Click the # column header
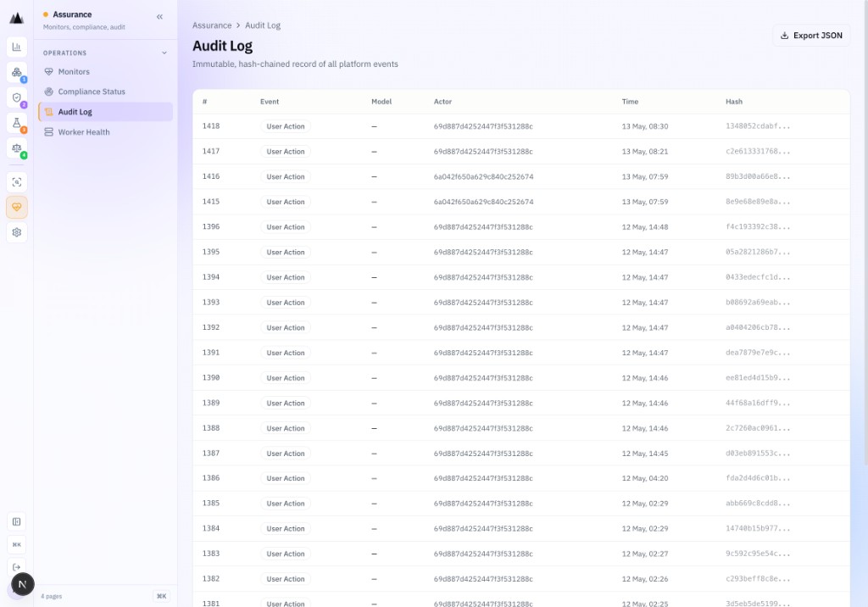This screenshot has width=868, height=607. 205,102
